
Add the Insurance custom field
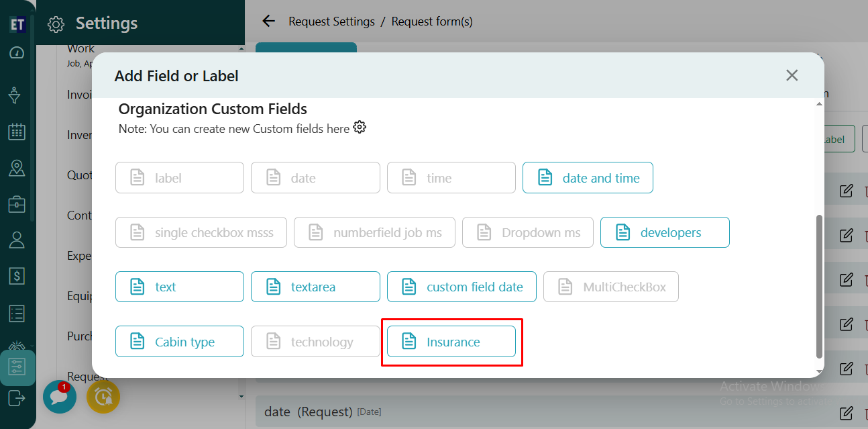click(451, 342)
